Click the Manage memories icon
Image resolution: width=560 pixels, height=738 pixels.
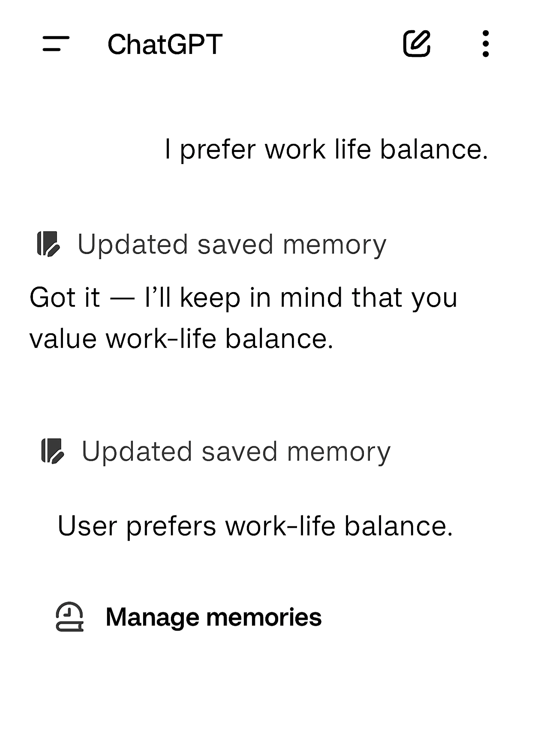(x=69, y=617)
